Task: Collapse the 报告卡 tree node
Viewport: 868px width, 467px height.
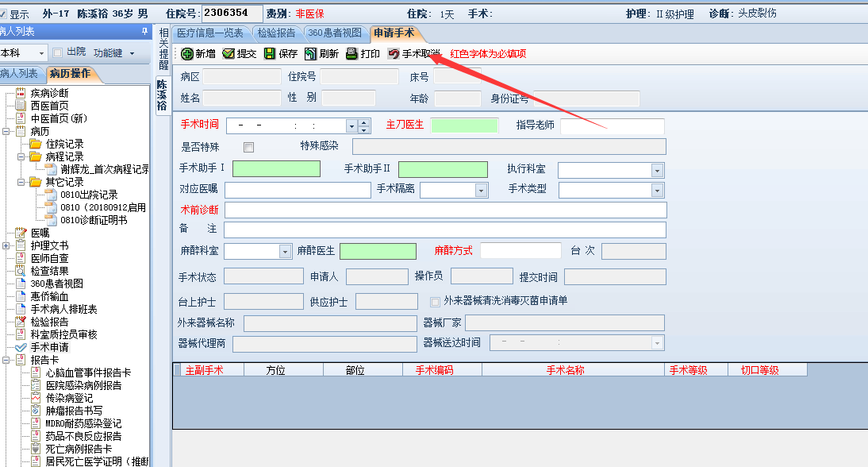Action: tap(6, 360)
